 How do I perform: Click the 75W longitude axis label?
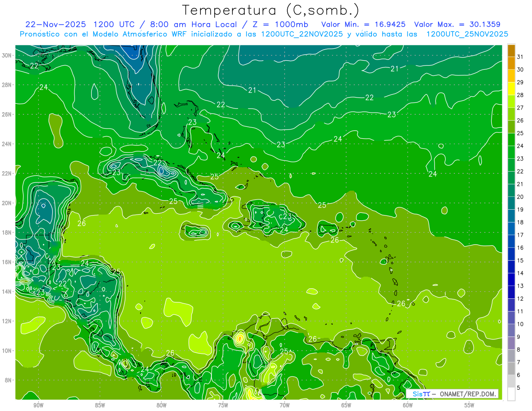pyautogui.click(x=223, y=405)
